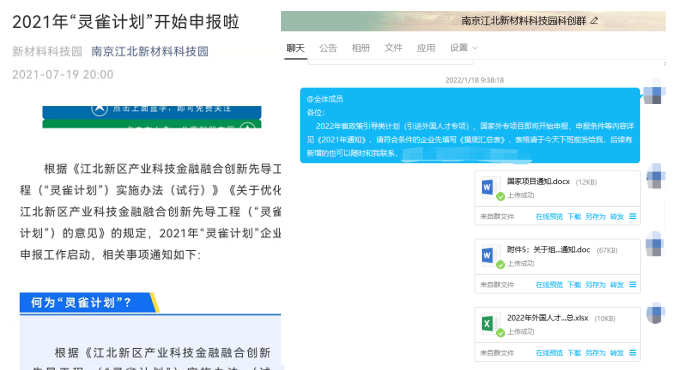Click the Word icon of 附件5 file
The height and width of the screenshot is (370, 689).
(x=488, y=256)
